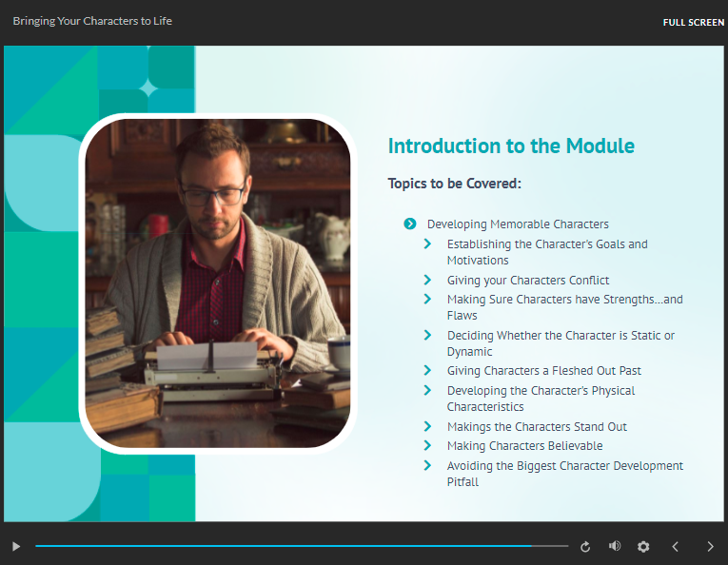Click chevron next to Establishing the Character's Goals

[427, 244]
